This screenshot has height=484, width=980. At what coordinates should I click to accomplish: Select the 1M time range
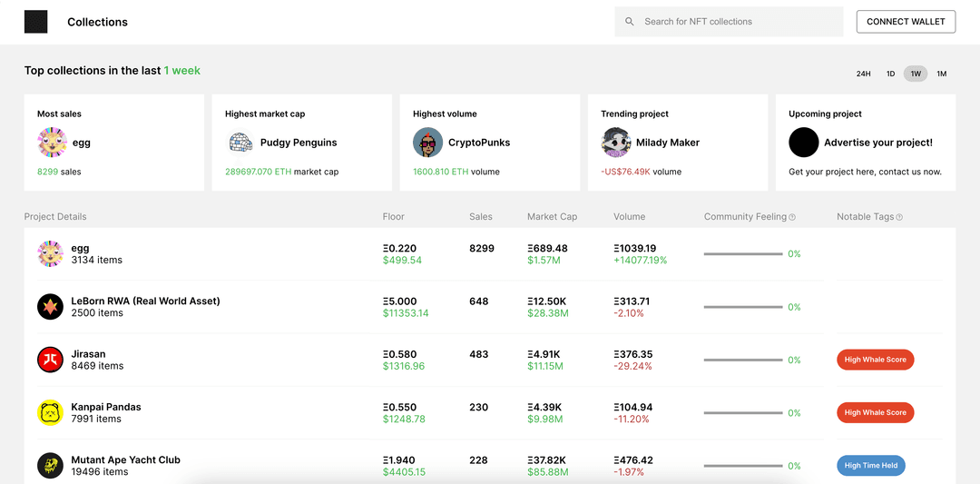click(x=941, y=74)
